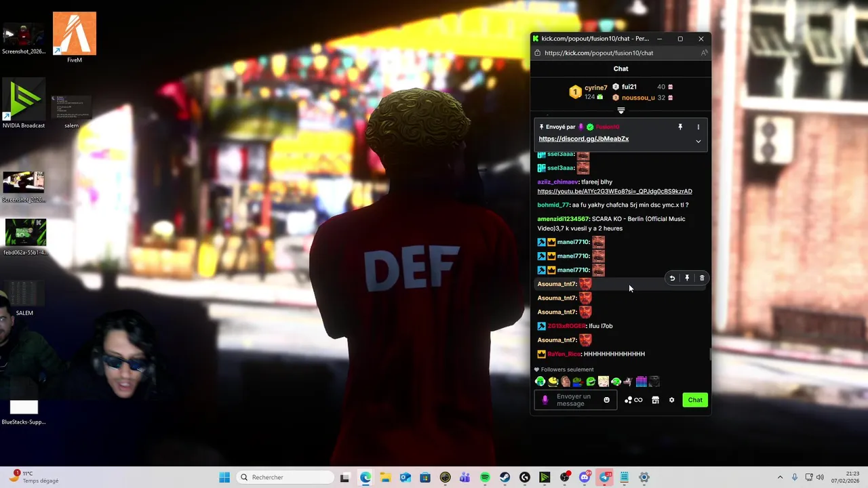
Task: Click the aziiz_chimaev username in chat
Action: pos(557,182)
